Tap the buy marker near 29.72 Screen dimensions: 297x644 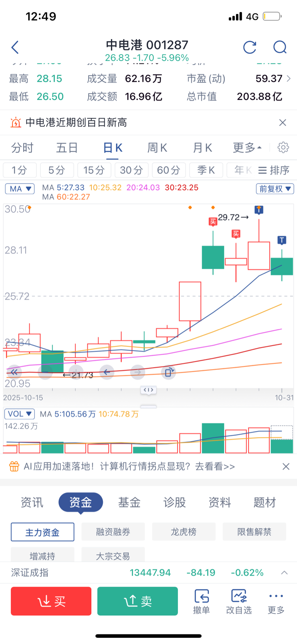(x=213, y=222)
